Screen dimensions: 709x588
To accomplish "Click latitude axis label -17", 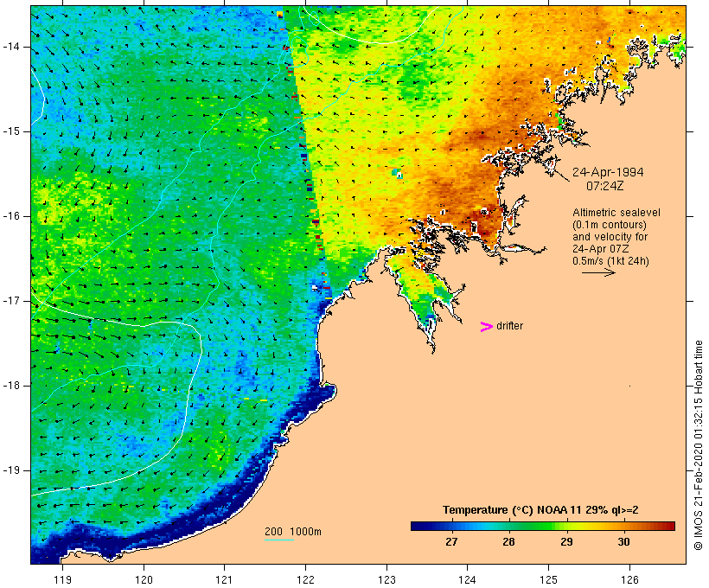I will click(x=11, y=301).
